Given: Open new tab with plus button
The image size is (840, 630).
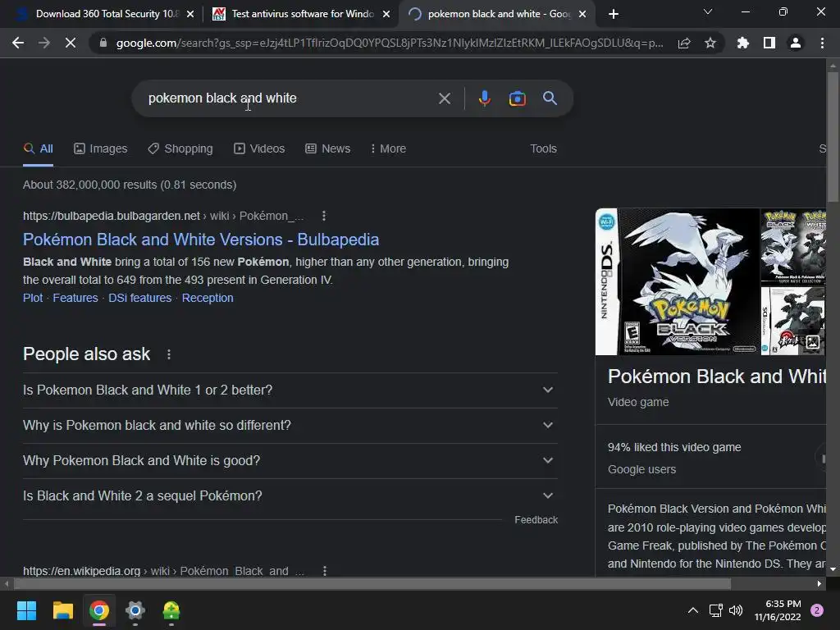Looking at the screenshot, I should [x=614, y=14].
